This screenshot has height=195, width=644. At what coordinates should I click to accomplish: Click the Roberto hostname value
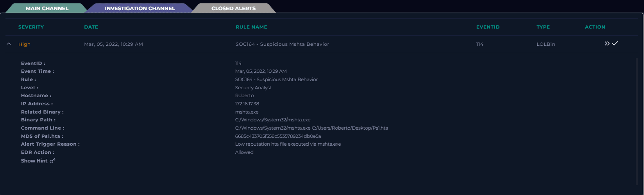tap(244, 96)
